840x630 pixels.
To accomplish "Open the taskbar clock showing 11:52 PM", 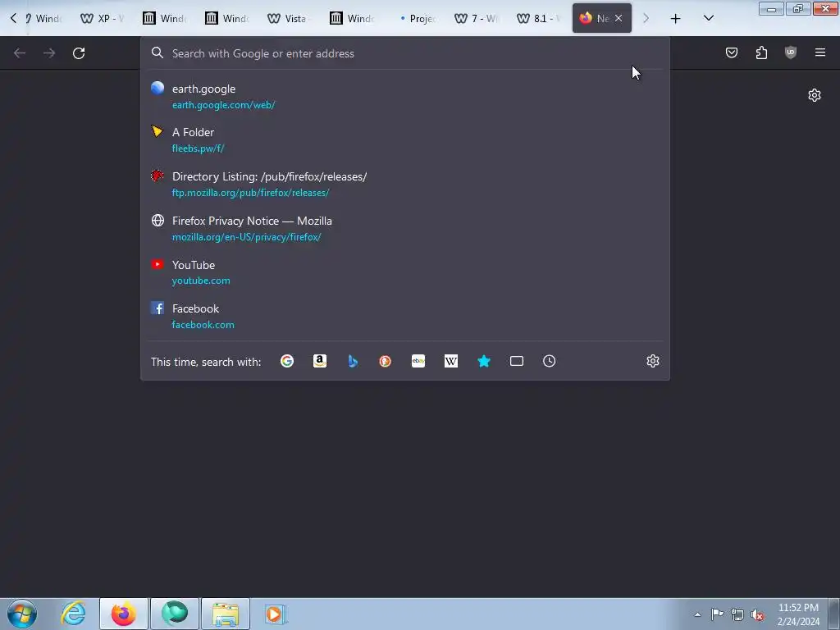I will tap(798, 614).
